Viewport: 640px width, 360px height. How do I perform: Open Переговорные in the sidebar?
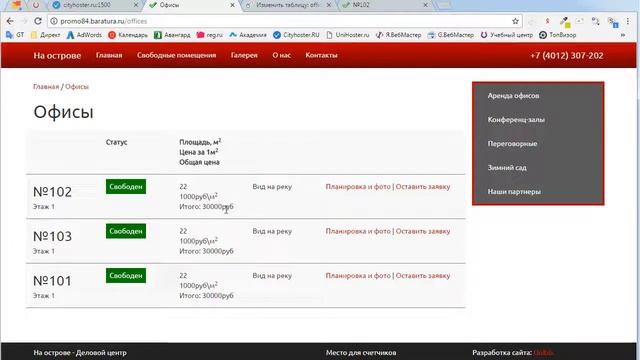pos(512,144)
